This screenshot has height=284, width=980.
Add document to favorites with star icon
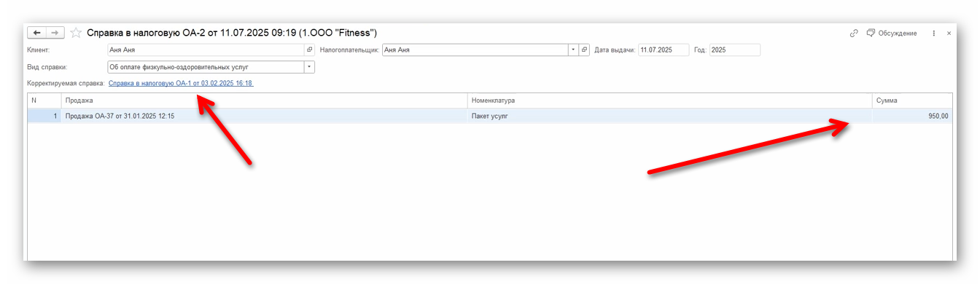(76, 33)
